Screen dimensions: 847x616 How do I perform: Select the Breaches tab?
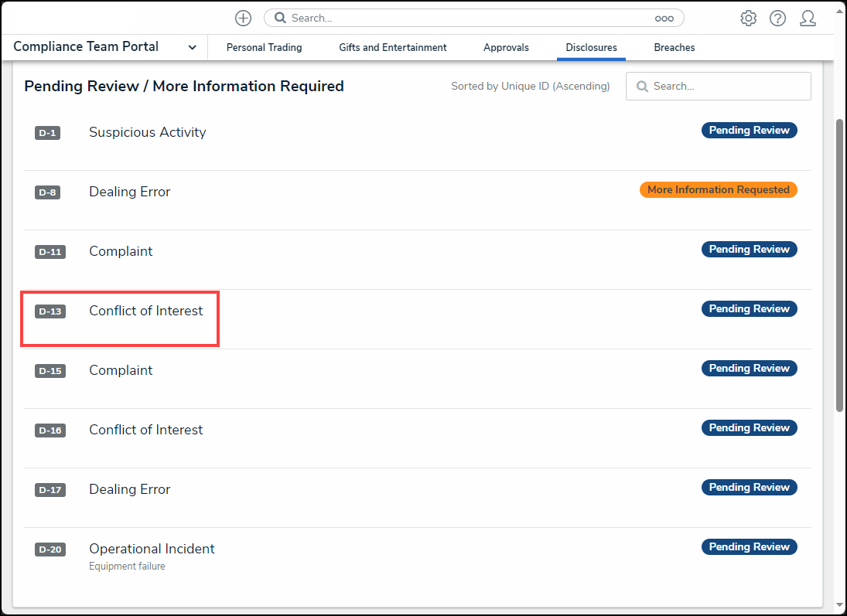coord(674,47)
